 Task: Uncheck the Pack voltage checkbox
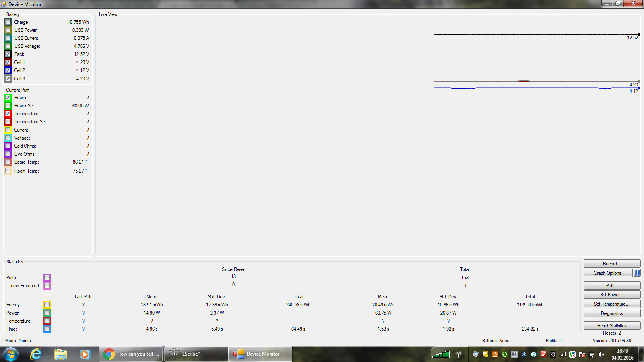pos(8,54)
